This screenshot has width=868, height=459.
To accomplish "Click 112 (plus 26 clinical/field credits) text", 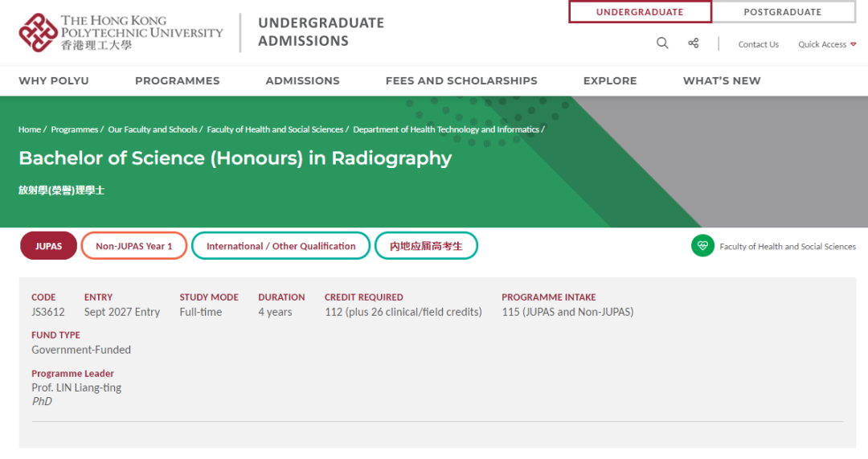I will pyautogui.click(x=403, y=312).
